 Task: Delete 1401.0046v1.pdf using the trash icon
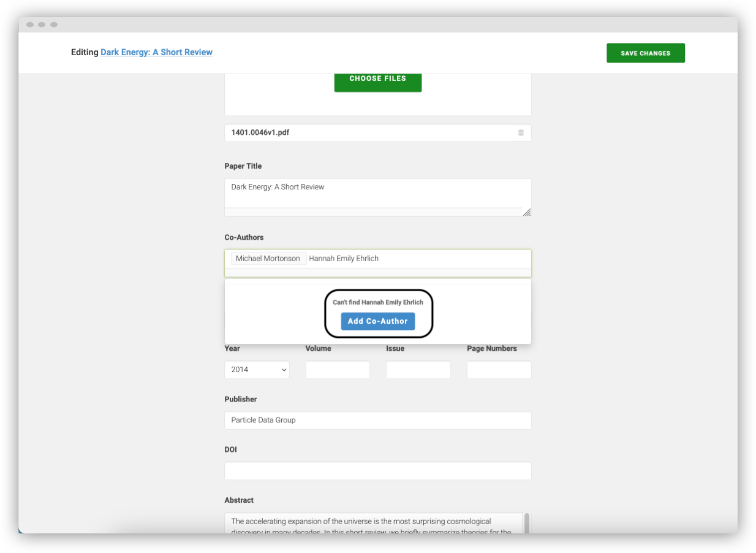[x=521, y=132]
